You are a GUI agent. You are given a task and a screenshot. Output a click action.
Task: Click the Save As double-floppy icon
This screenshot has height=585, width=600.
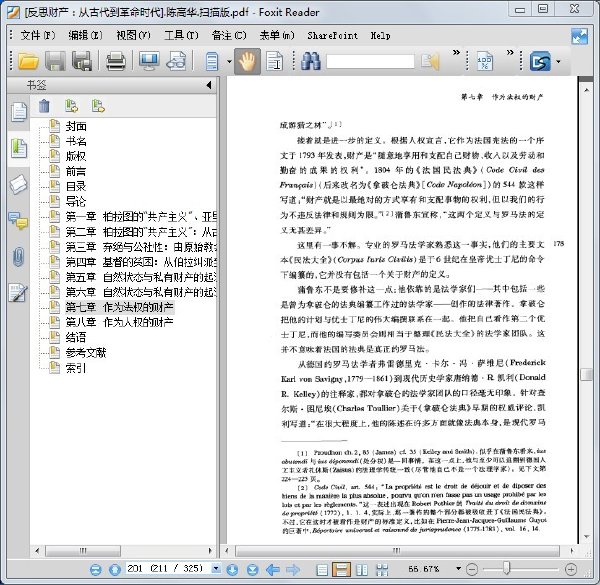coord(82,61)
